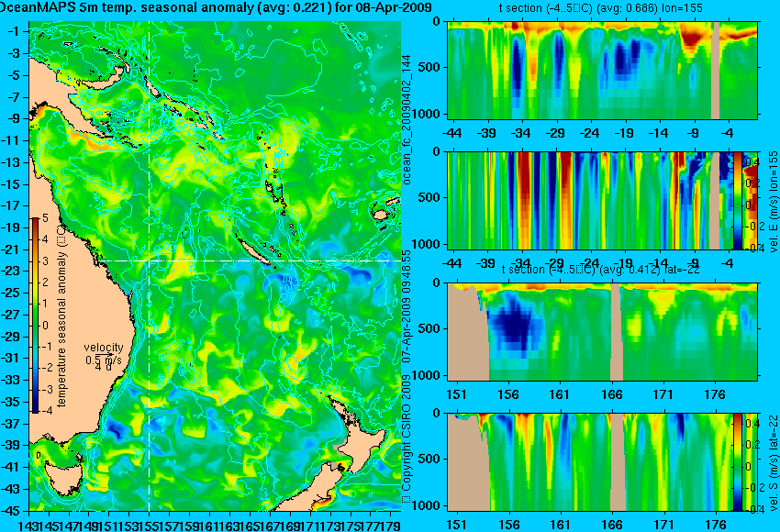Click the '1000' depth tick of the vel. E section
The height and width of the screenshot is (532, 780).
coord(426,244)
